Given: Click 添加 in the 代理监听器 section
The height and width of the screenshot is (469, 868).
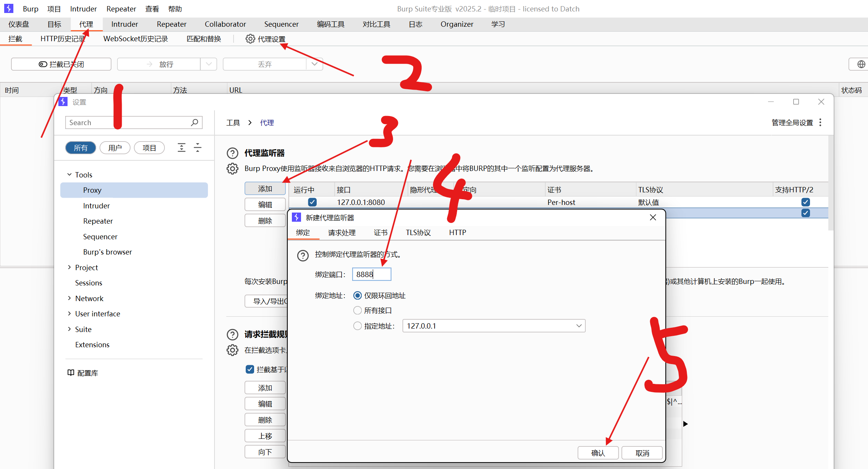Looking at the screenshot, I should pyautogui.click(x=265, y=189).
